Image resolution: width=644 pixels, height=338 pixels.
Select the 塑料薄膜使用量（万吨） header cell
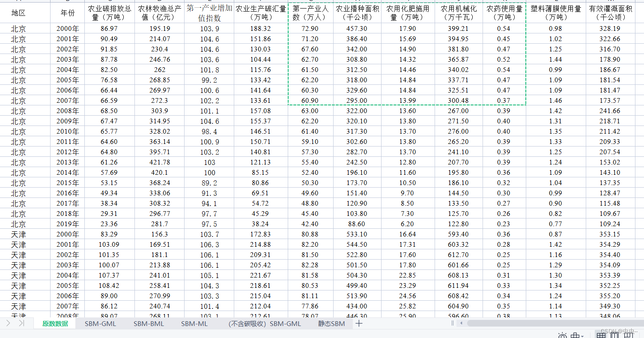[556, 13]
